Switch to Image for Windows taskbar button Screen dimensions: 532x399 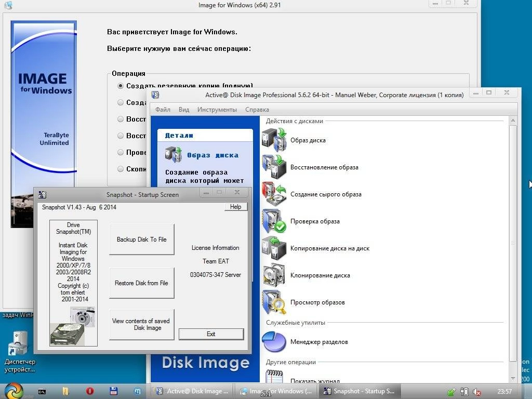point(276,391)
